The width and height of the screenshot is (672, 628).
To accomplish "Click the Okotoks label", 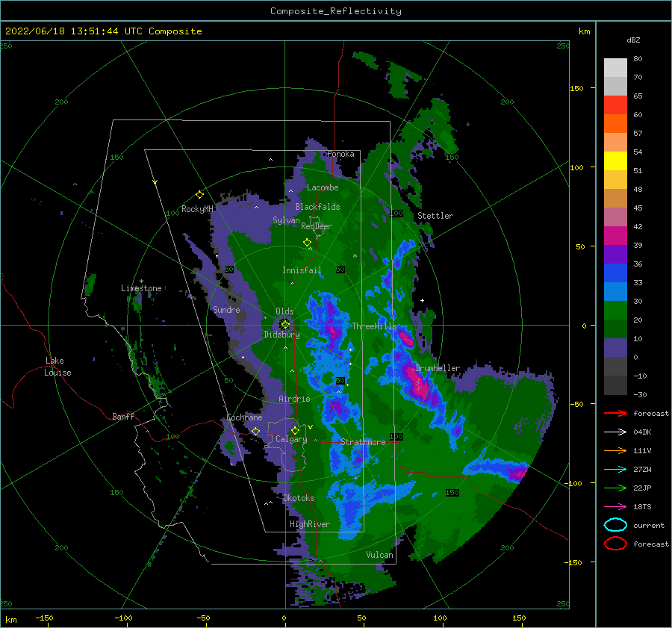I will pos(299,498).
